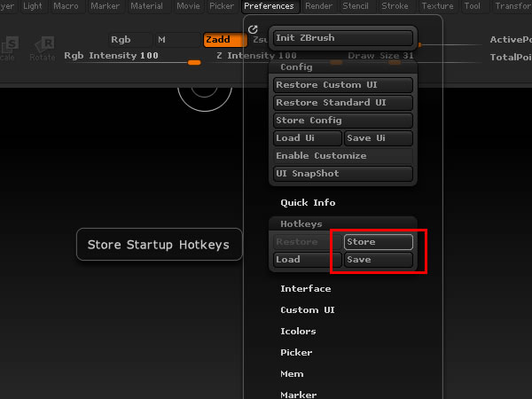Screen dimensions: 532x399
Task: Toggle the M material mode
Action: (177, 40)
